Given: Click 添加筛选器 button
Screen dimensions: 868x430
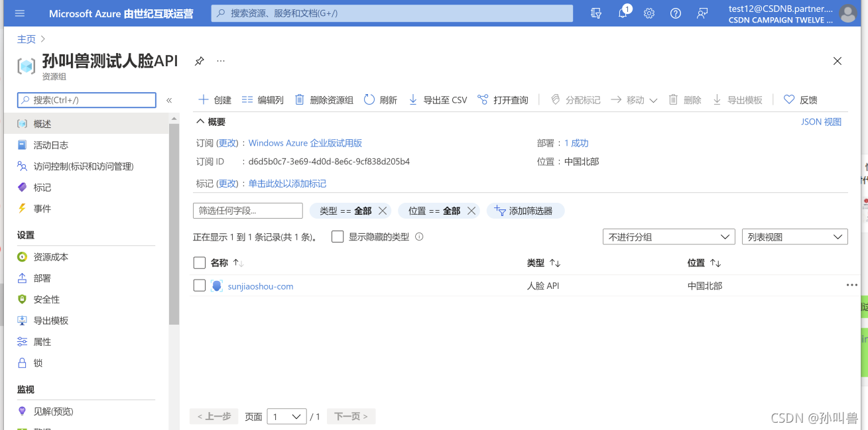Looking at the screenshot, I should pyautogui.click(x=525, y=211).
